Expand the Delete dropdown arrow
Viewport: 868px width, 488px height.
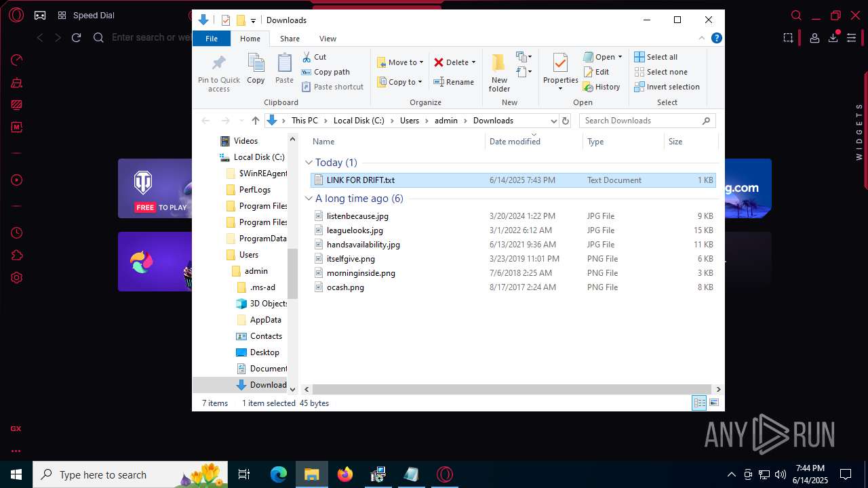pos(473,62)
